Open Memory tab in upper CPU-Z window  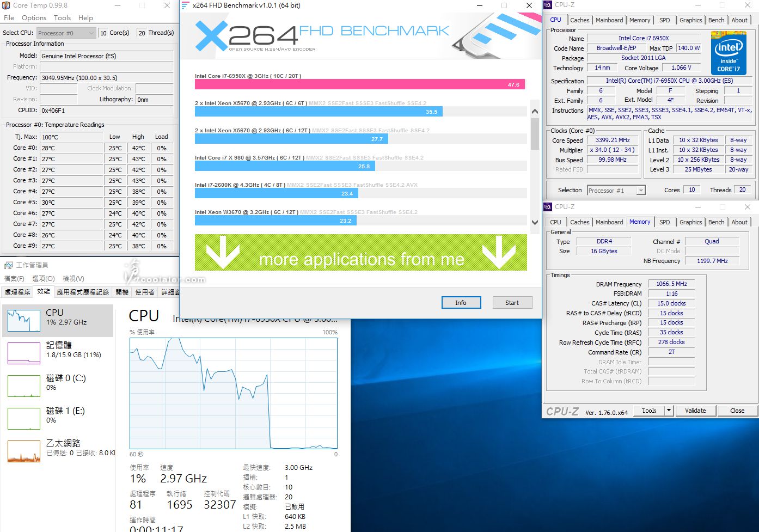pyautogui.click(x=640, y=20)
